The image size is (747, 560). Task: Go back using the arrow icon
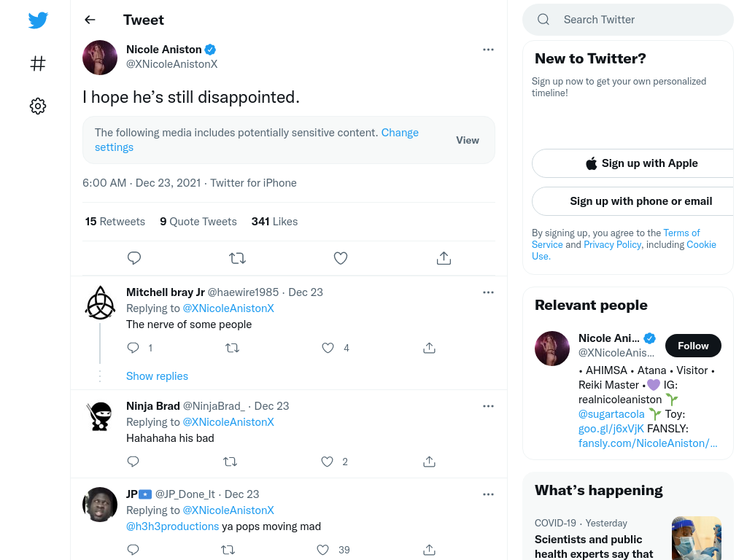pos(90,20)
